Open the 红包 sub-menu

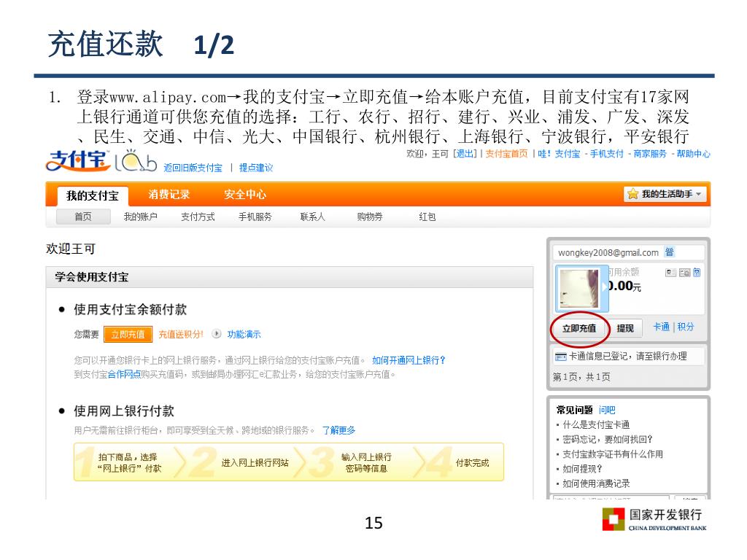427,217
